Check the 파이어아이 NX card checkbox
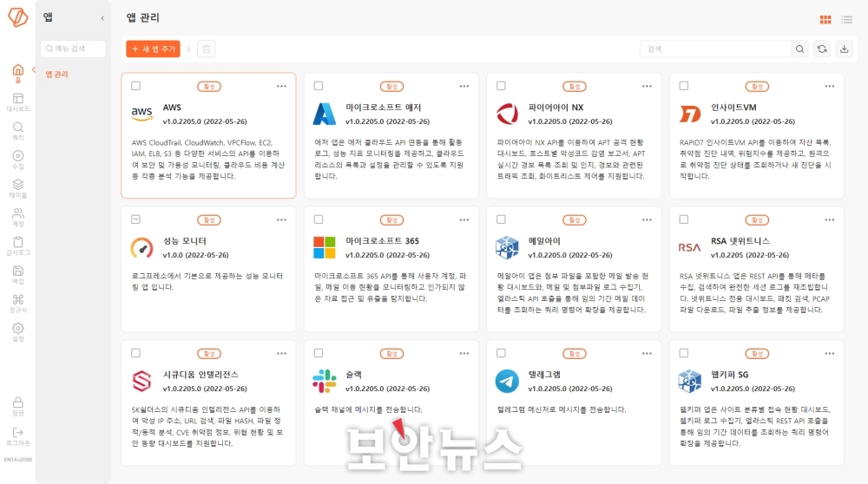Viewport: 868px width, 484px height. pyautogui.click(x=501, y=86)
